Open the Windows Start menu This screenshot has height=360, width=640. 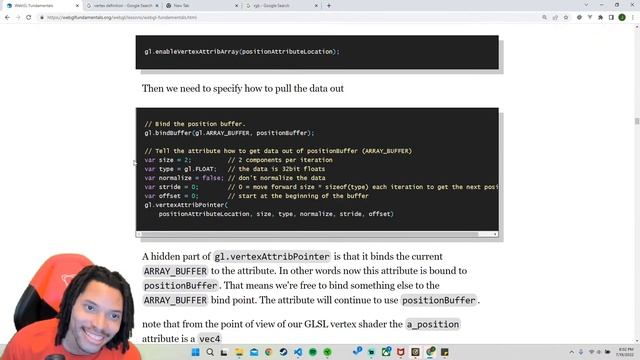pyautogui.click(x=196, y=352)
